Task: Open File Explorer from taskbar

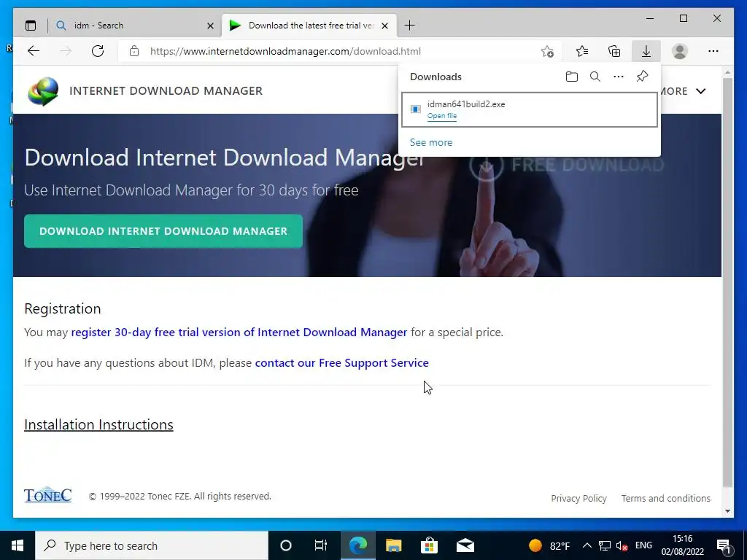Action: [x=393, y=545]
